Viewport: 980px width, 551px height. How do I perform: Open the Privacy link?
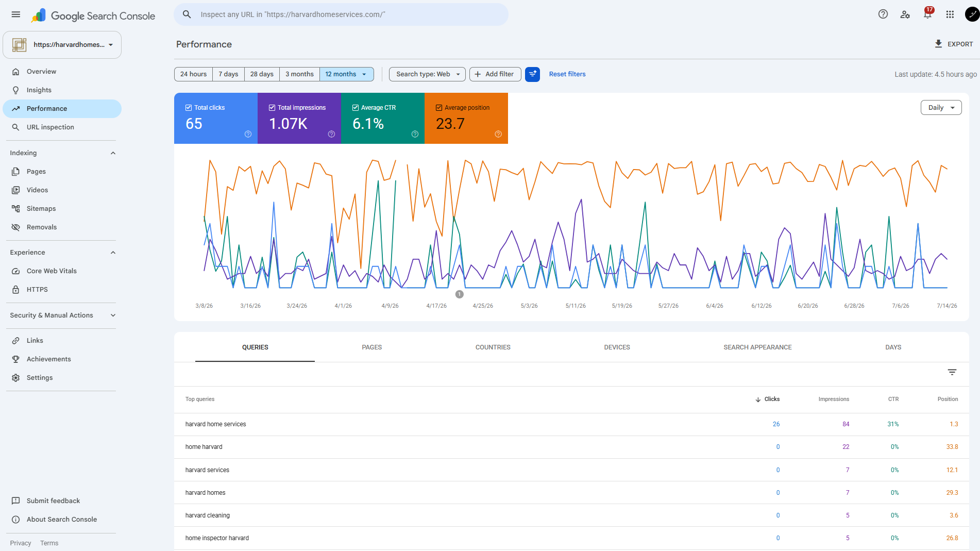pyautogui.click(x=21, y=543)
